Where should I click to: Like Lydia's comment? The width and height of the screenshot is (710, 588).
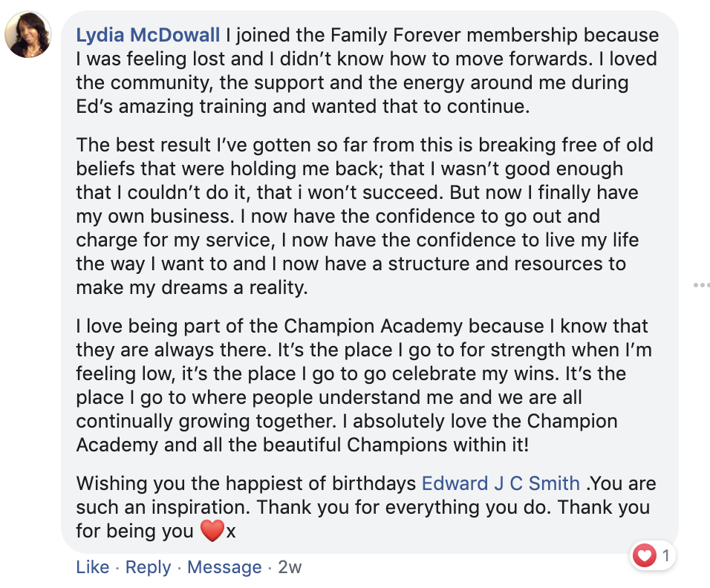point(92,567)
